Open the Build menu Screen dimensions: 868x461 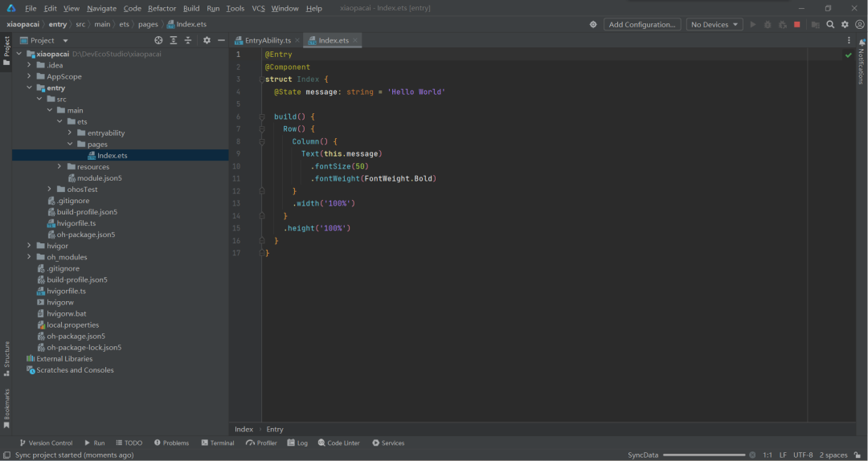tap(191, 8)
